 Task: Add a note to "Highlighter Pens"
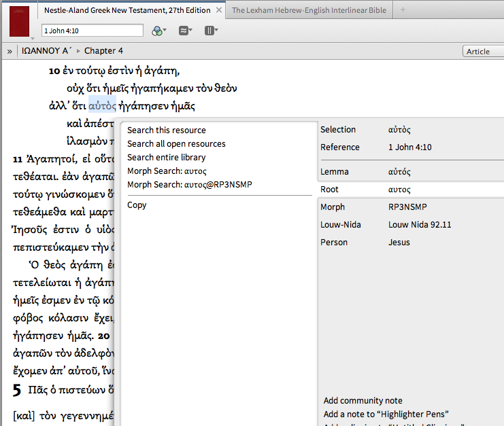[386, 414]
